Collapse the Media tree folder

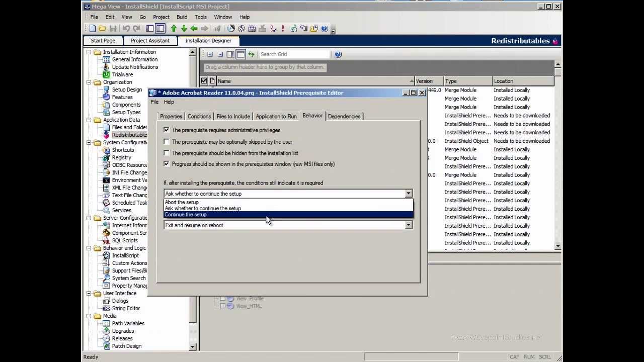(x=89, y=316)
